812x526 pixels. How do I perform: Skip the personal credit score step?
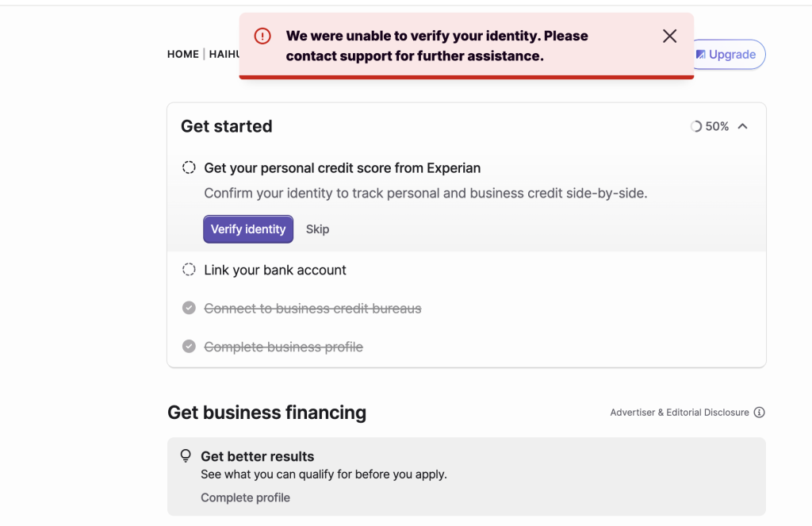pyautogui.click(x=317, y=229)
